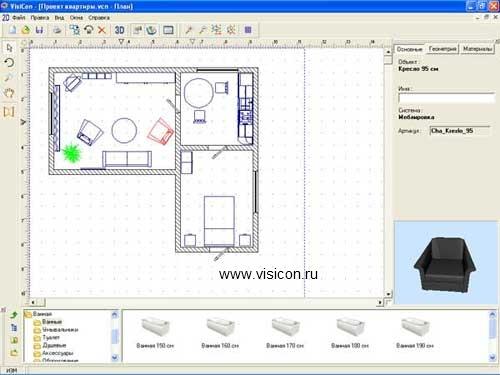
Task: Click the Имя input field
Action: tap(447, 98)
